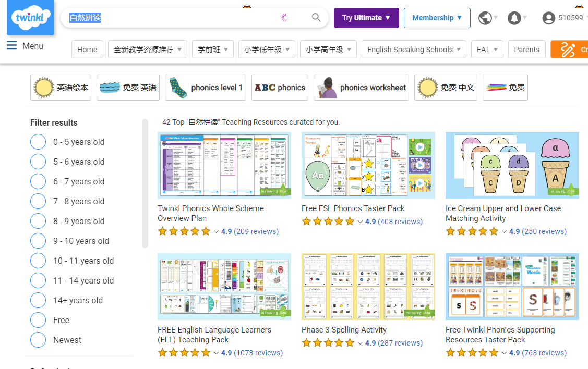Screen dimensions: 588x369
Task: Click the reader icon for phonics worksheet
Action: (327, 88)
